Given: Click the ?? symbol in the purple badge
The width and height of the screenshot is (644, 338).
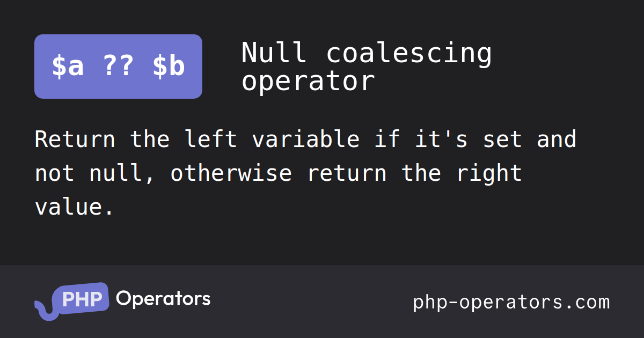Looking at the screenshot, I should pos(118,67).
